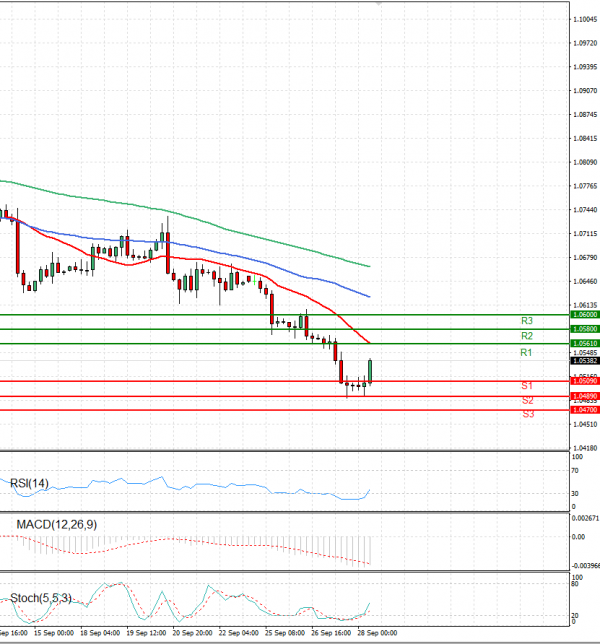
Task: Click the 18 Sep 04:00 time label
Action: tap(100, 633)
